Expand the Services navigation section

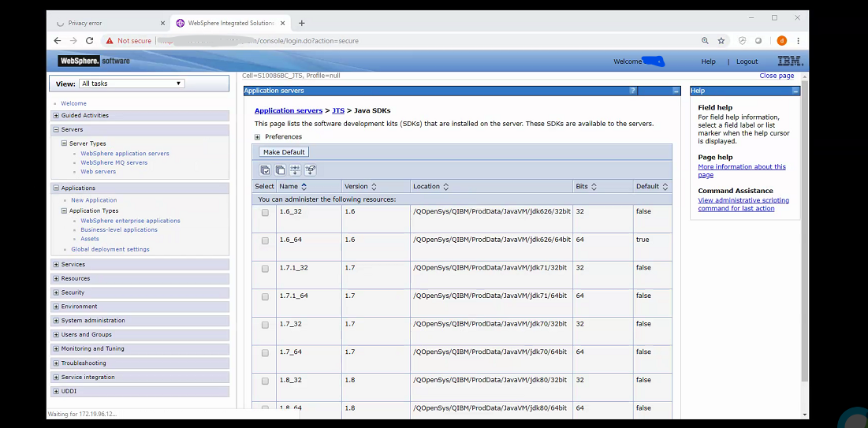56,265
